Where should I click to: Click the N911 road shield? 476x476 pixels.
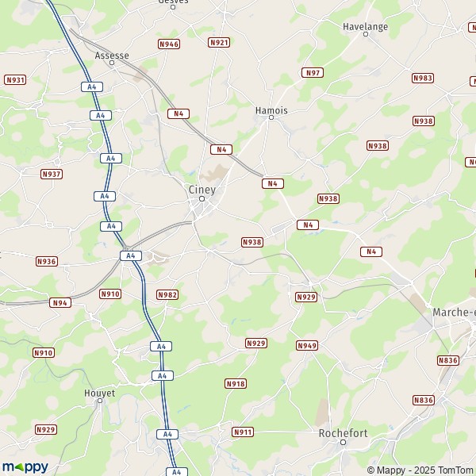pyautogui.click(x=243, y=432)
